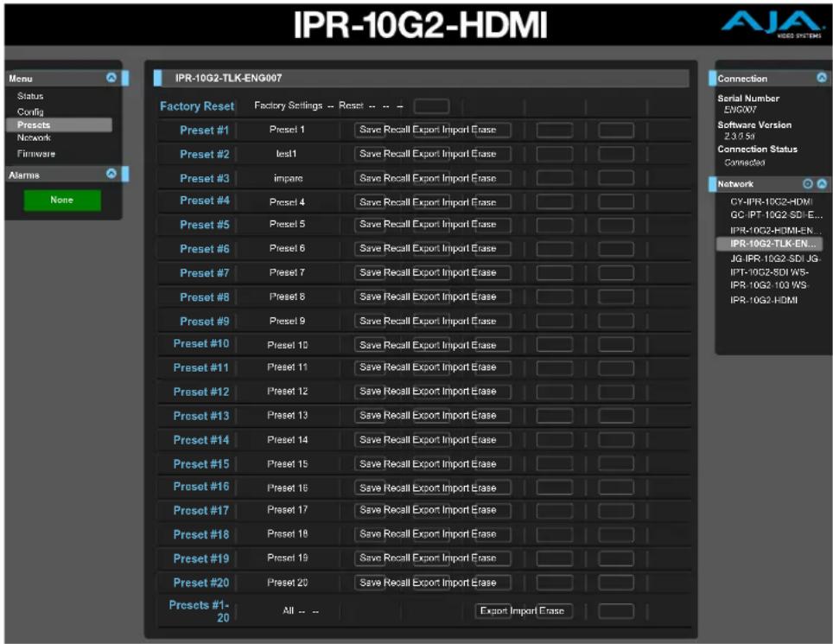The height and width of the screenshot is (644, 833).
Task: Export Preset #8
Action: 426,296
